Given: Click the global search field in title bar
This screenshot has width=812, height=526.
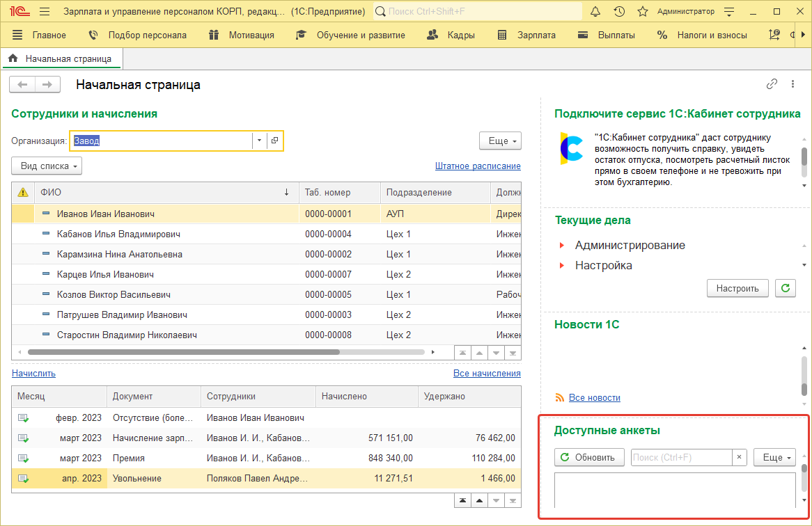Looking at the screenshot, I should pyautogui.click(x=478, y=11).
